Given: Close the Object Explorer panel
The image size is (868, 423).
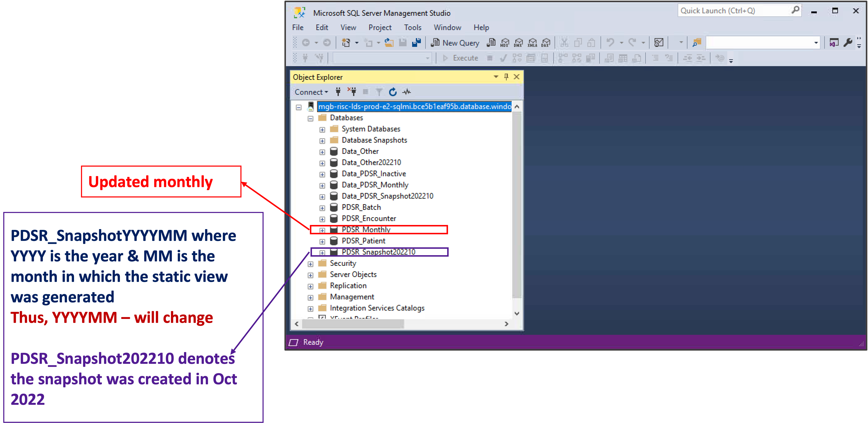Looking at the screenshot, I should pos(516,77).
